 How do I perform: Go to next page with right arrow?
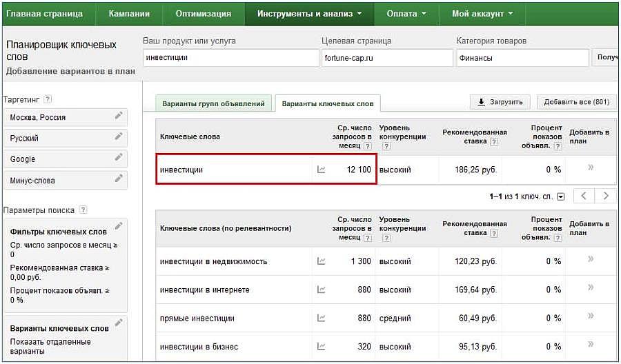606,196
